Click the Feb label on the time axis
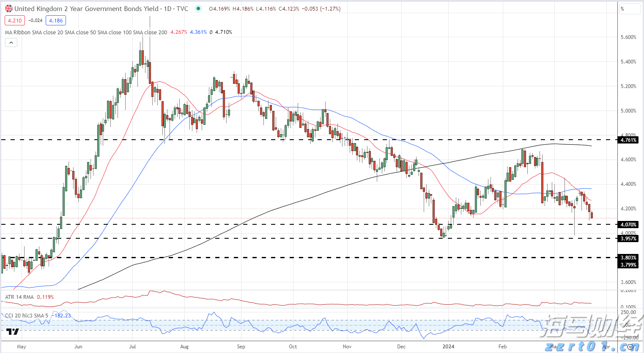Image resolution: width=644 pixels, height=353 pixels. pos(502,347)
